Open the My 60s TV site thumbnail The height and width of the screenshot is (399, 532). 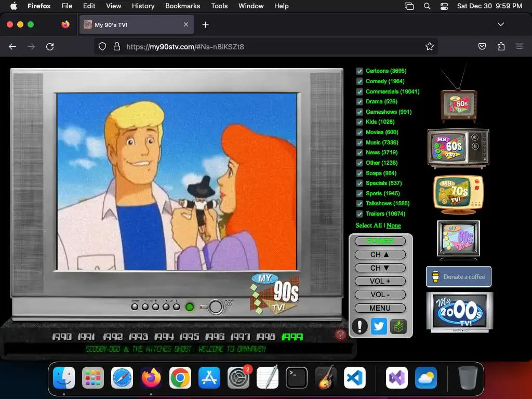458,148
